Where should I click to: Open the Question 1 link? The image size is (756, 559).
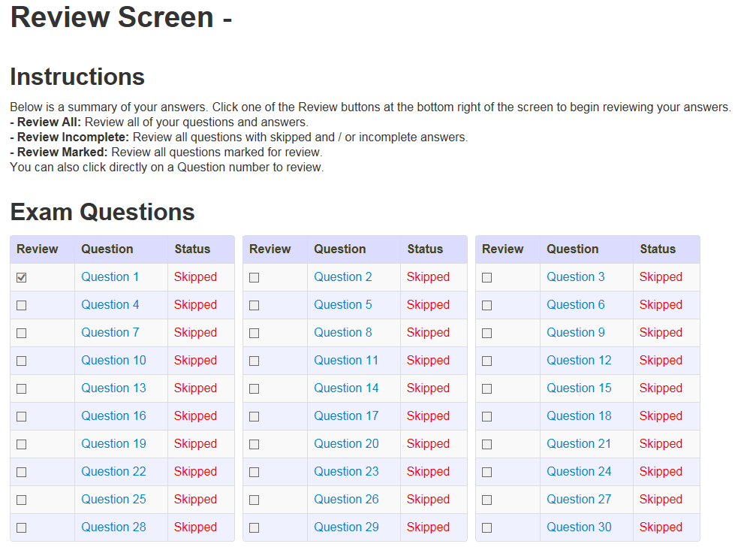110,277
